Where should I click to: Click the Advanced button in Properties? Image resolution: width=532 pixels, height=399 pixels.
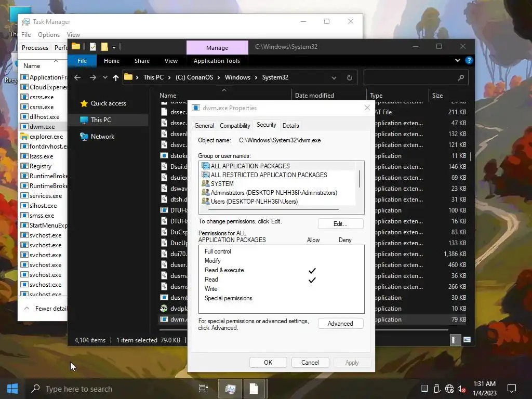tap(340, 323)
